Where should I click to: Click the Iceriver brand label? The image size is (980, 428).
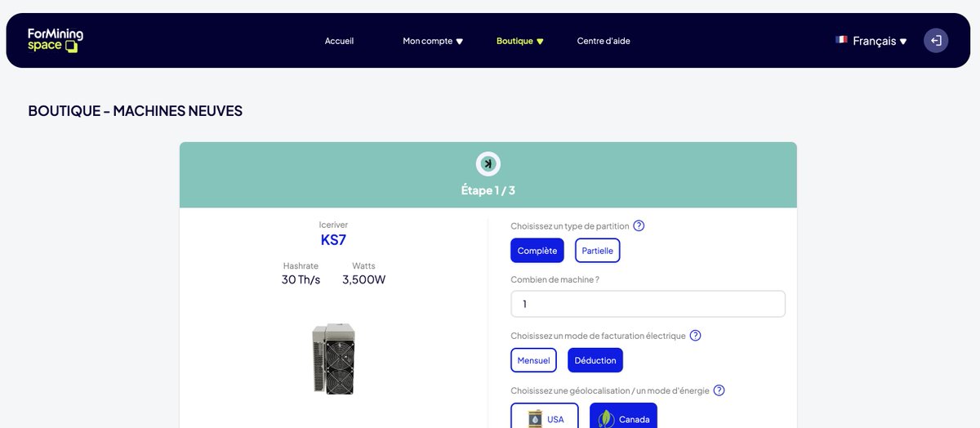point(333,225)
